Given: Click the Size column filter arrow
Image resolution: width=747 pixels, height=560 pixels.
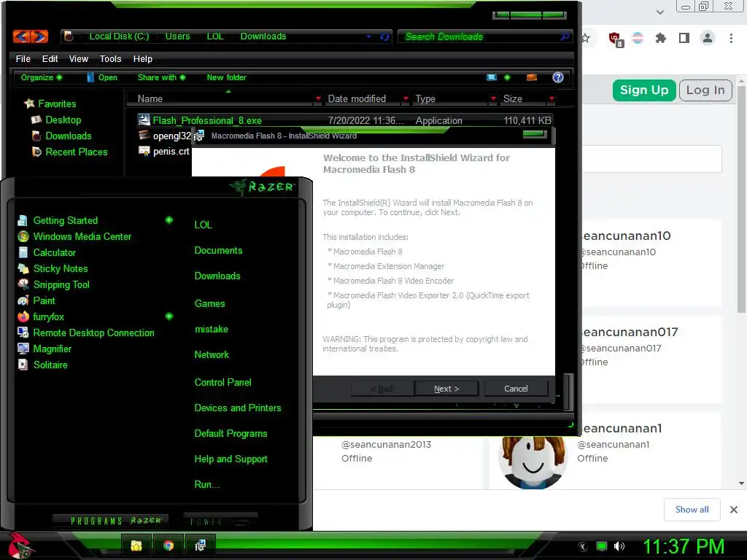Looking at the screenshot, I should (551, 98).
